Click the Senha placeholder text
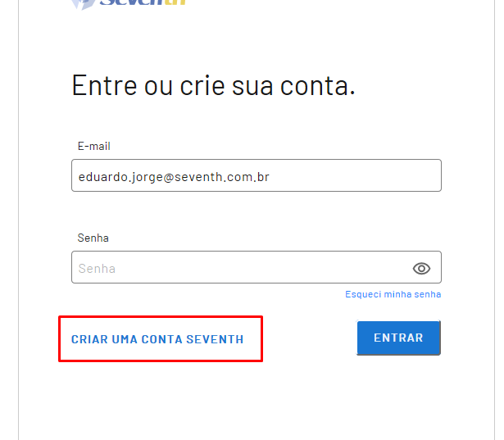504x440 pixels. click(97, 268)
